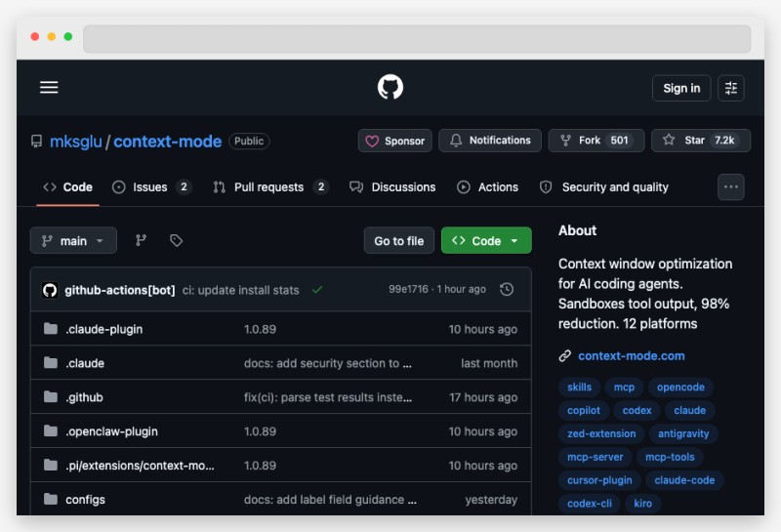Click the Sign in button
The width and height of the screenshot is (781, 532).
coord(680,88)
